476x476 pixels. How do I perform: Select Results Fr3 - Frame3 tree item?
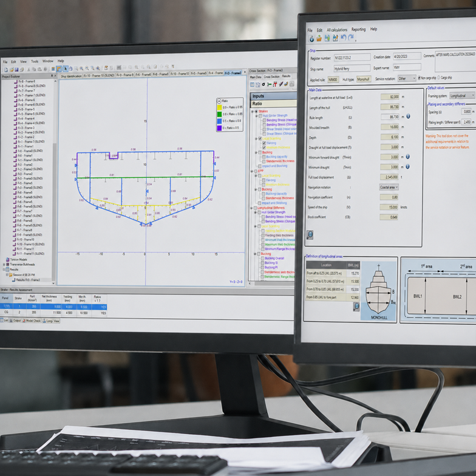point(28,280)
